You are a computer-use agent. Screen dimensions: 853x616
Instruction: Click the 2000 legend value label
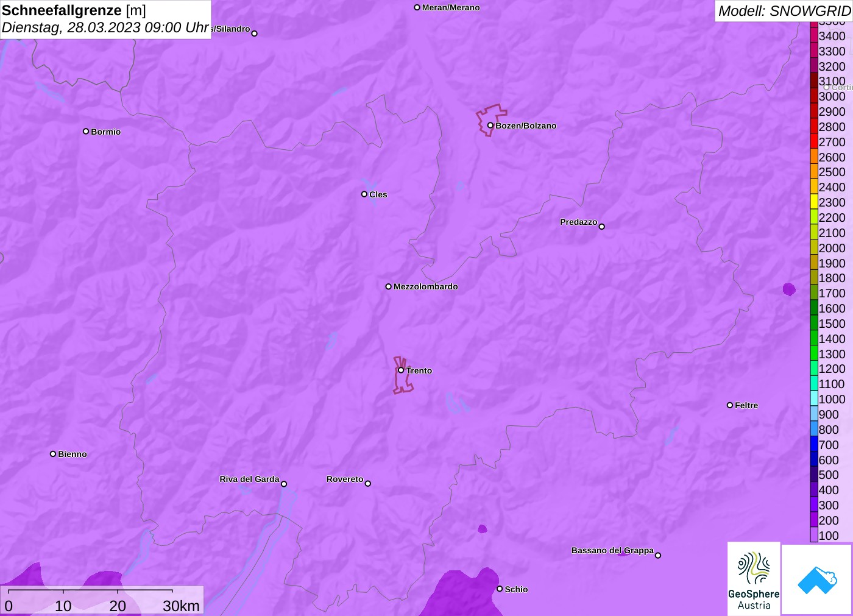pyautogui.click(x=832, y=248)
